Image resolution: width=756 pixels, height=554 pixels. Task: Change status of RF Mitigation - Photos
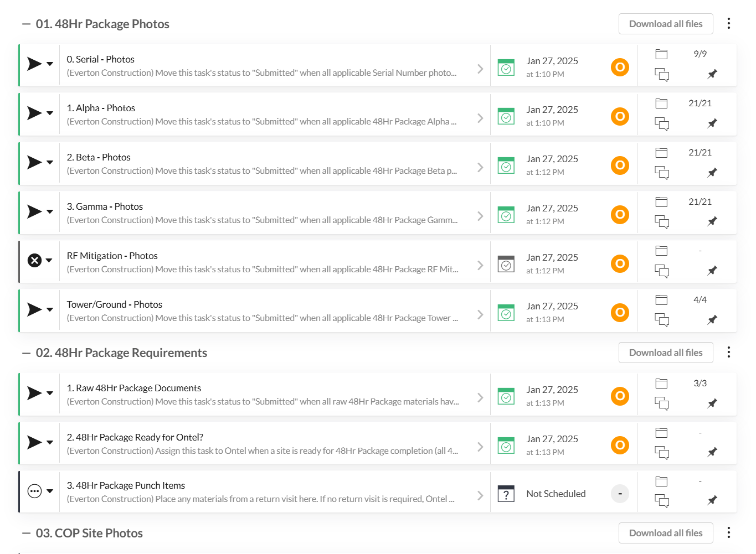point(40,261)
